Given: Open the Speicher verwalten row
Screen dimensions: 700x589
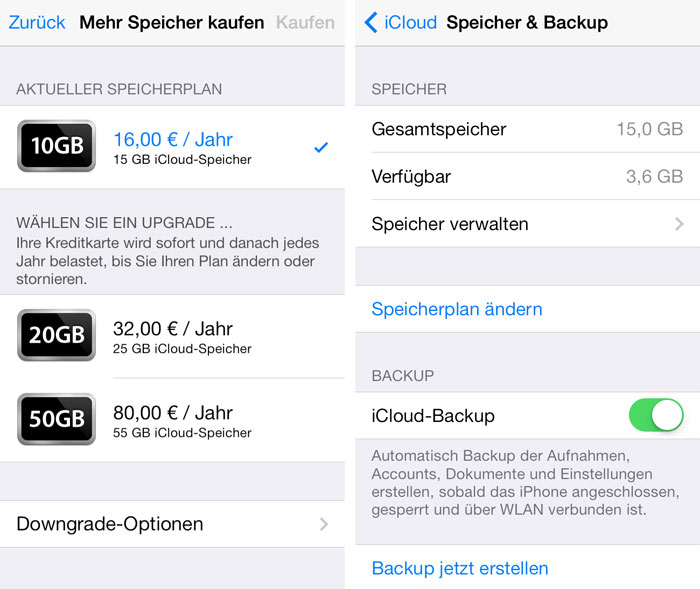Looking at the screenshot, I should (528, 224).
